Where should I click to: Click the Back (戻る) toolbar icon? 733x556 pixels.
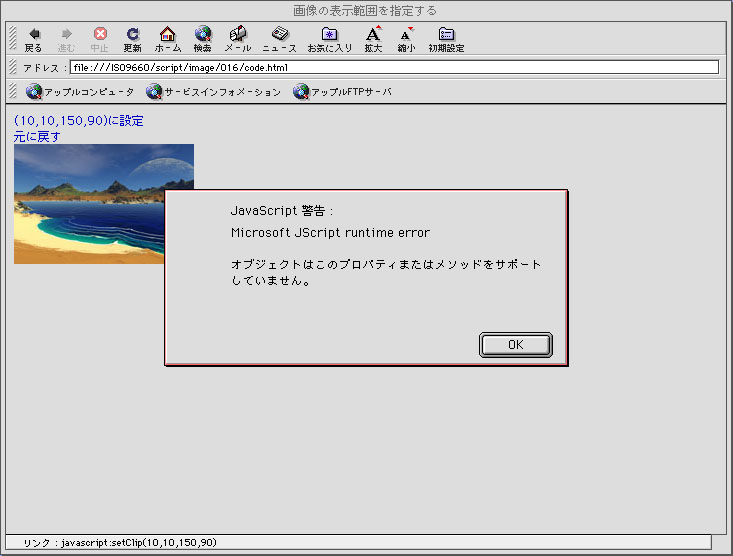tap(34, 34)
